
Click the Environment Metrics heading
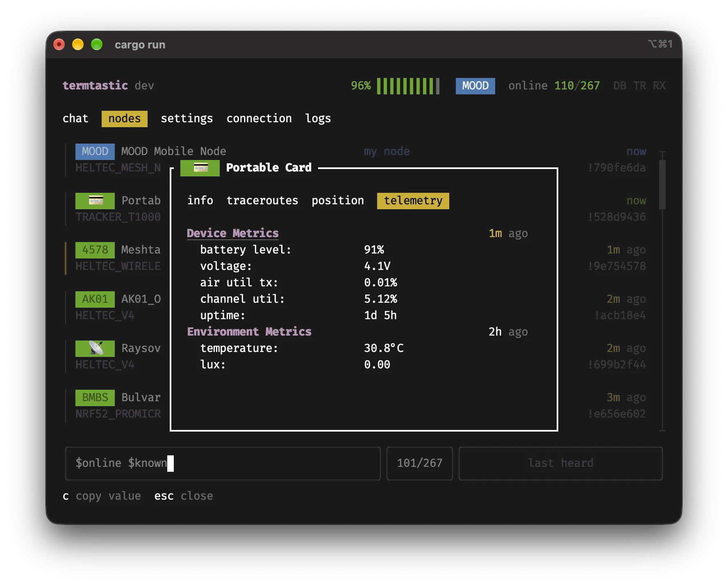coord(249,332)
